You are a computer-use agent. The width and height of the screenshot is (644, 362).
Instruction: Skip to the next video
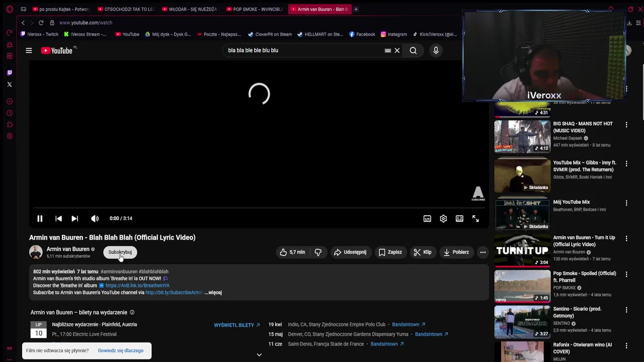click(x=74, y=218)
